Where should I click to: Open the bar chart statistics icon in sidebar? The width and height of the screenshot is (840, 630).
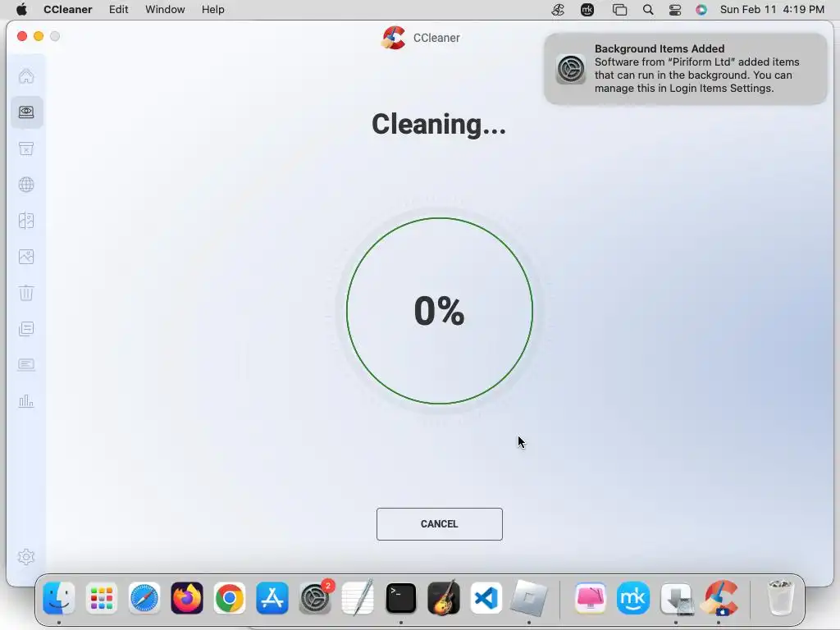pyautogui.click(x=26, y=400)
